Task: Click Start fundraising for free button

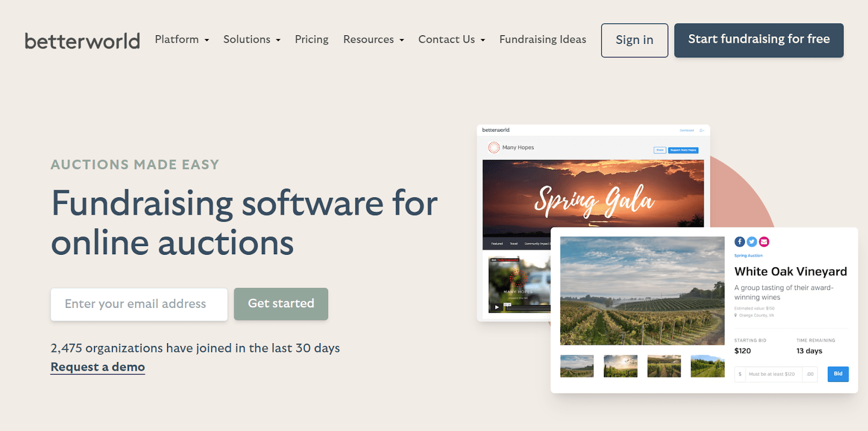Action: pos(758,40)
